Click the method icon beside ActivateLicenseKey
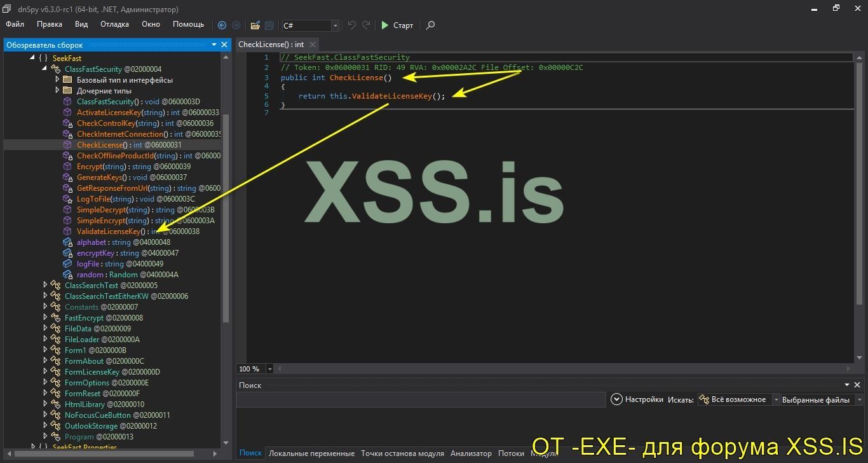The height and width of the screenshot is (463, 868). tap(68, 113)
